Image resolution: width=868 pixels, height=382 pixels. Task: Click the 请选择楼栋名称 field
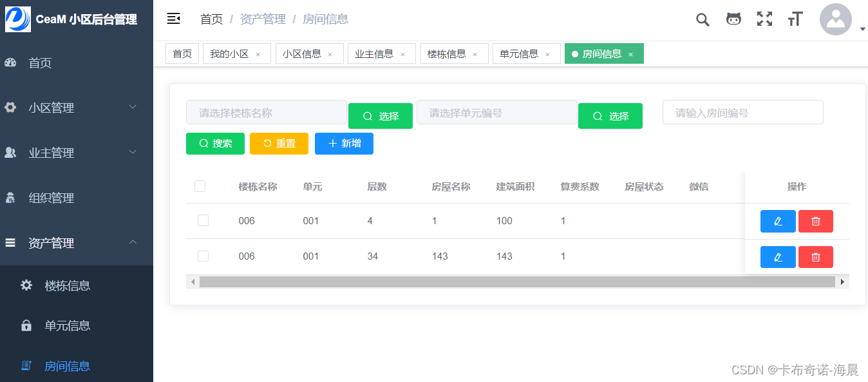coord(267,112)
